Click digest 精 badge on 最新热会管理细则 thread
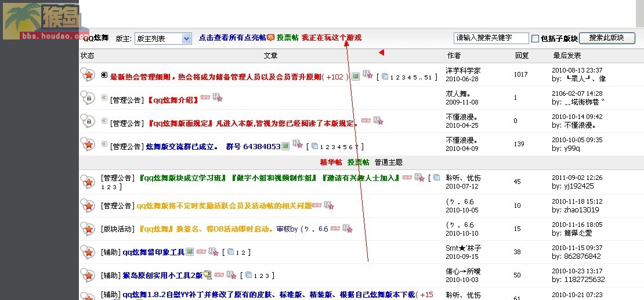The height and width of the screenshot is (300, 644). (x=368, y=74)
